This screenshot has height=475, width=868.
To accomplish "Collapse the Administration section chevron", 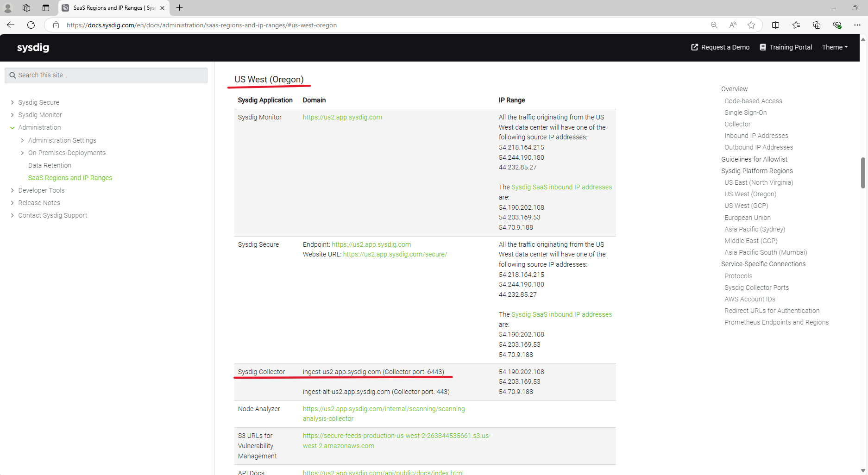I will point(13,127).
